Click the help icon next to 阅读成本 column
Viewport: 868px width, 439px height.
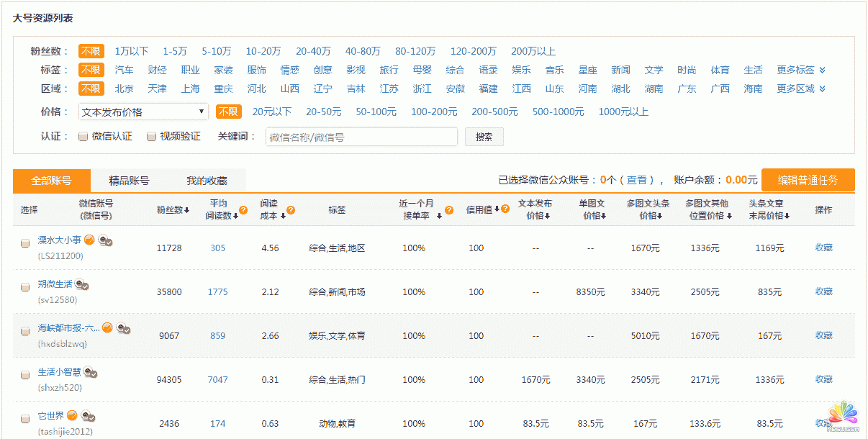pos(291,210)
